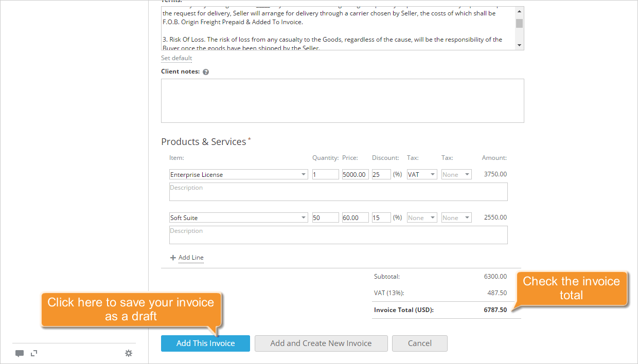The width and height of the screenshot is (638, 364).
Task: Edit the Quantity field for Enterprise License
Action: 325,174
